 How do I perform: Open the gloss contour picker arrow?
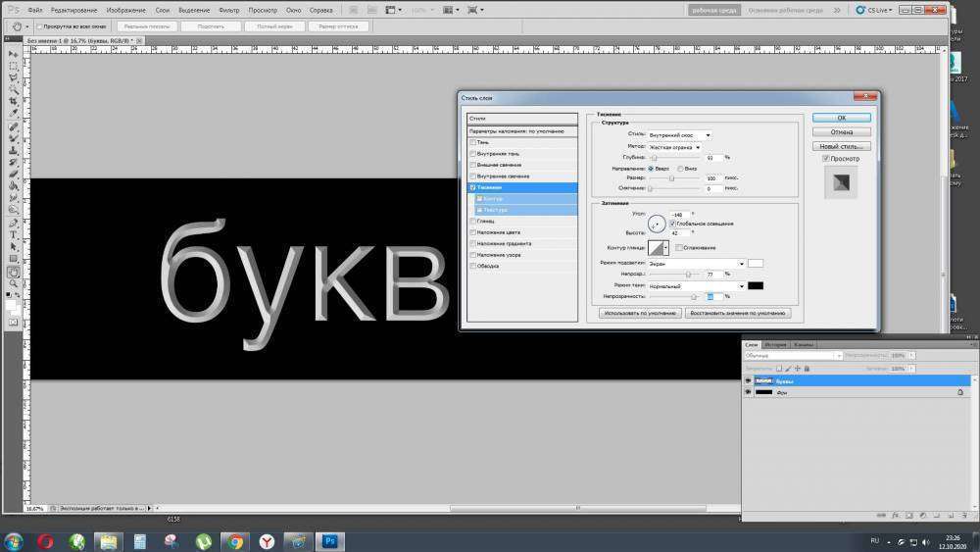click(666, 248)
